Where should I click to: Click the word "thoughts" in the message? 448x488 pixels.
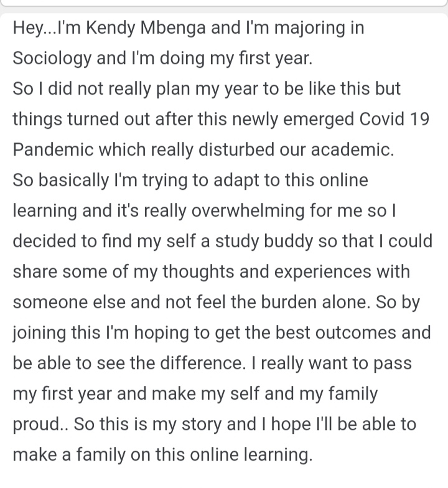pos(198,271)
